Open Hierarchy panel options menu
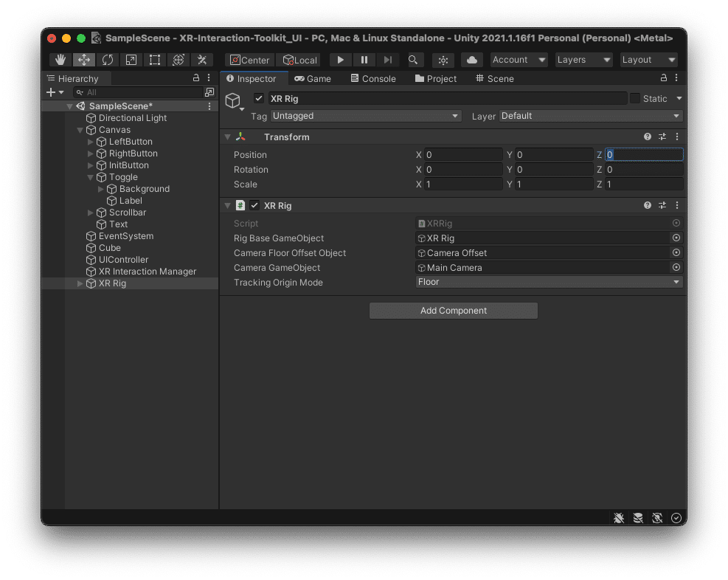Screen dimensions: 728x580 [209, 78]
